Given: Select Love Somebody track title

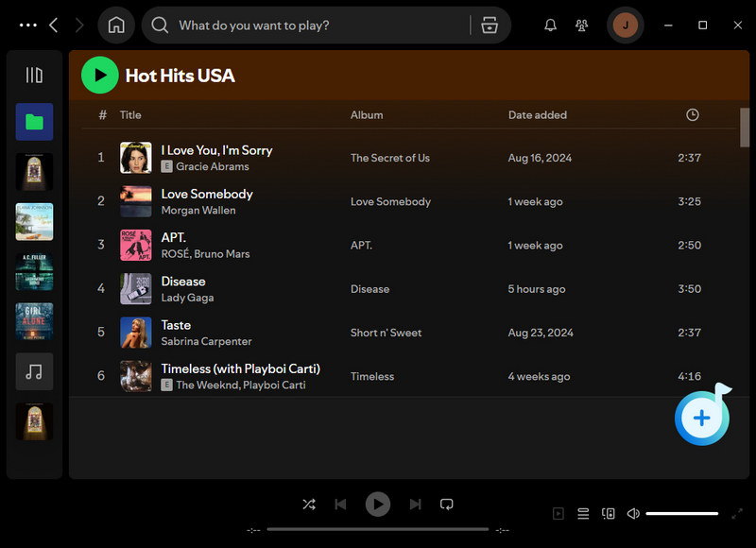Looking at the screenshot, I should pyautogui.click(x=207, y=195).
